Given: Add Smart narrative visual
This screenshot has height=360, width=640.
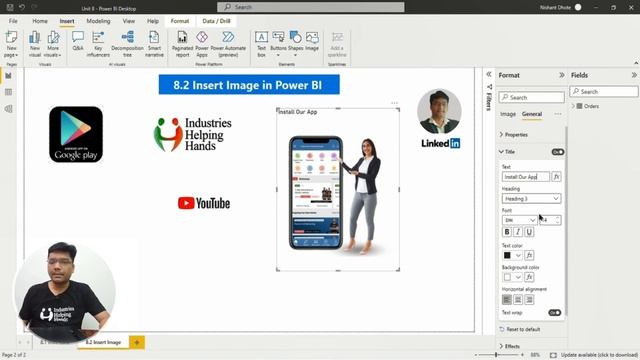Looking at the screenshot, I should pos(154,44).
